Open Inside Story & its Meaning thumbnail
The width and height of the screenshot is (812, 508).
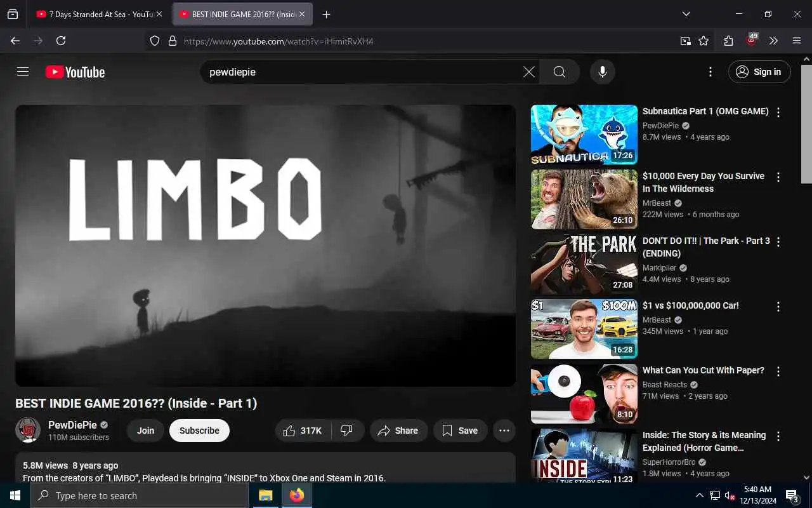click(x=584, y=456)
